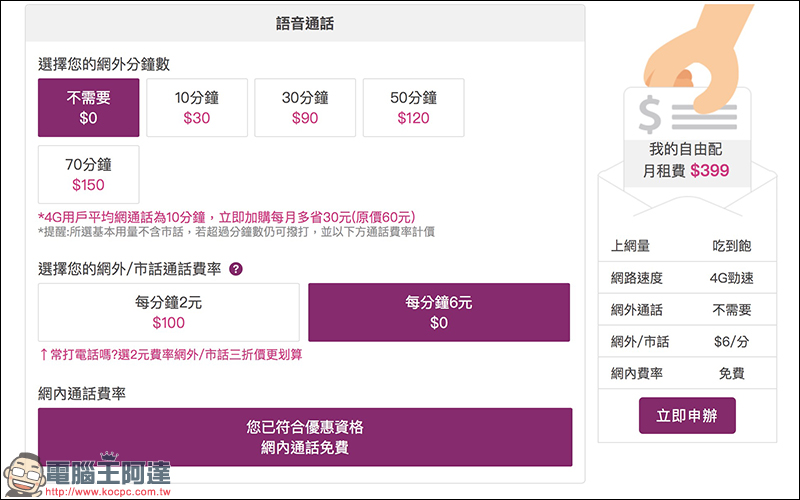800x500 pixels.
Task: Click the bill icon with the dollar sign
Action: [x=687, y=115]
